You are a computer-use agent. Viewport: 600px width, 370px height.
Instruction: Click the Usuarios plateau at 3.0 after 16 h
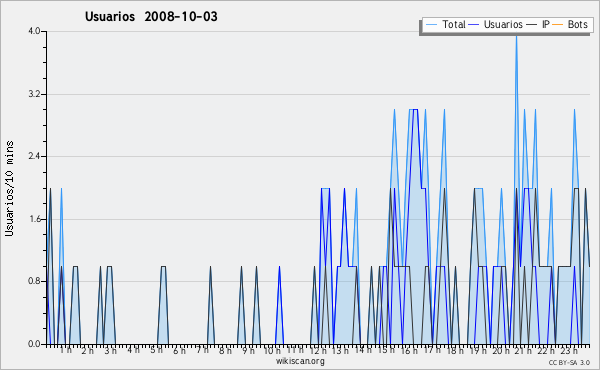coord(415,110)
